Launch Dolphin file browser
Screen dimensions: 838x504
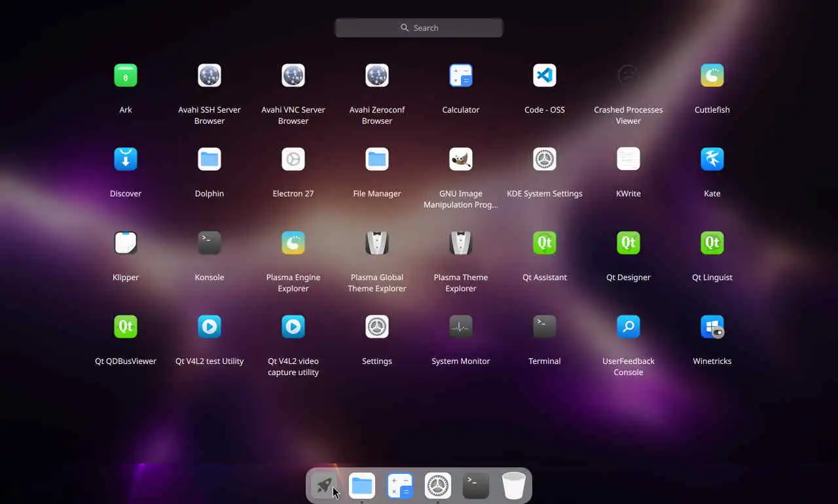pos(209,159)
